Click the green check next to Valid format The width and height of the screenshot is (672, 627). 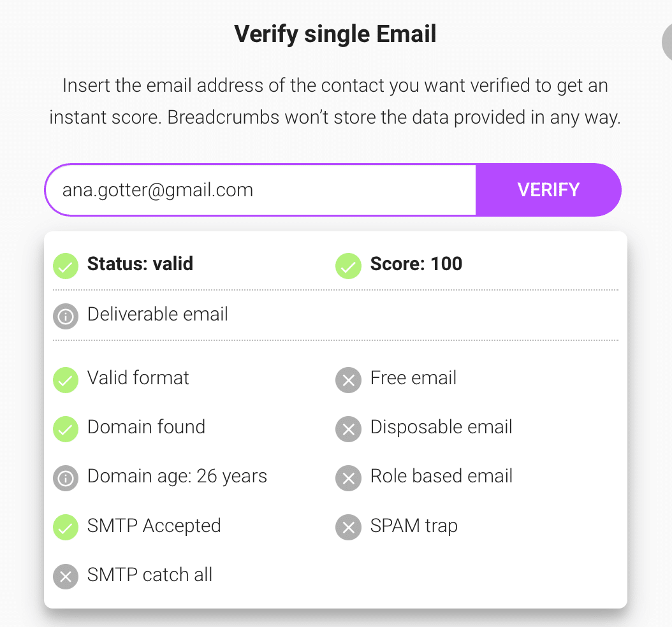pos(66,380)
